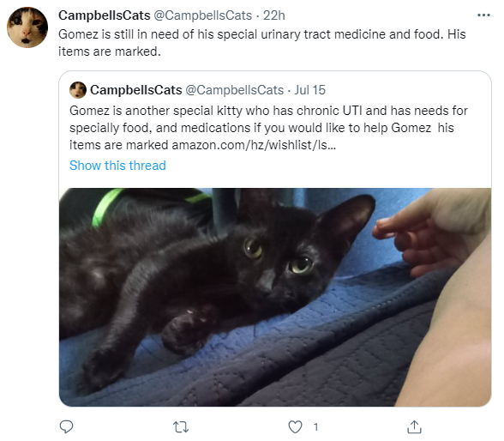The width and height of the screenshot is (504, 441).
Task: Click main tweet text about urinary medicine
Action: (262, 43)
